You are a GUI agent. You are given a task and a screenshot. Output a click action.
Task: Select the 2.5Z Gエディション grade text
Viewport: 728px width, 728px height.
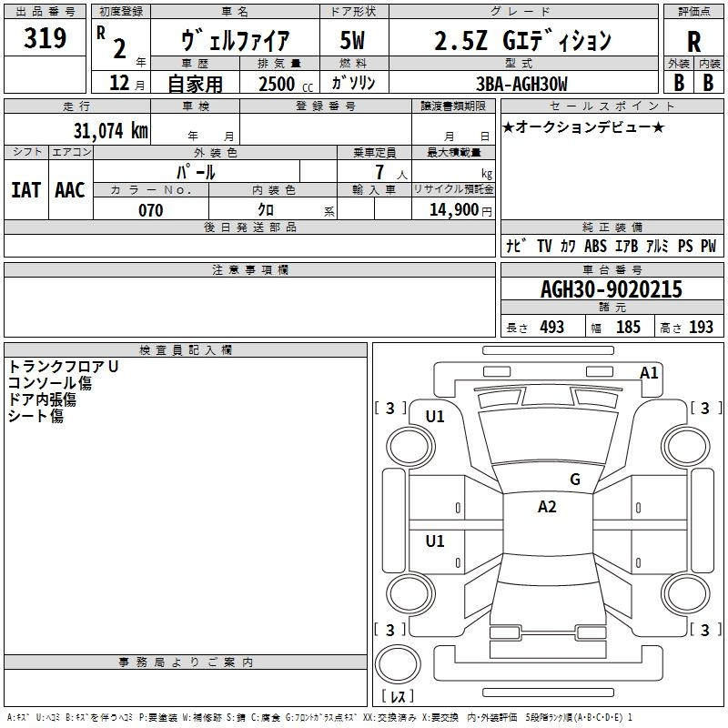[522, 40]
